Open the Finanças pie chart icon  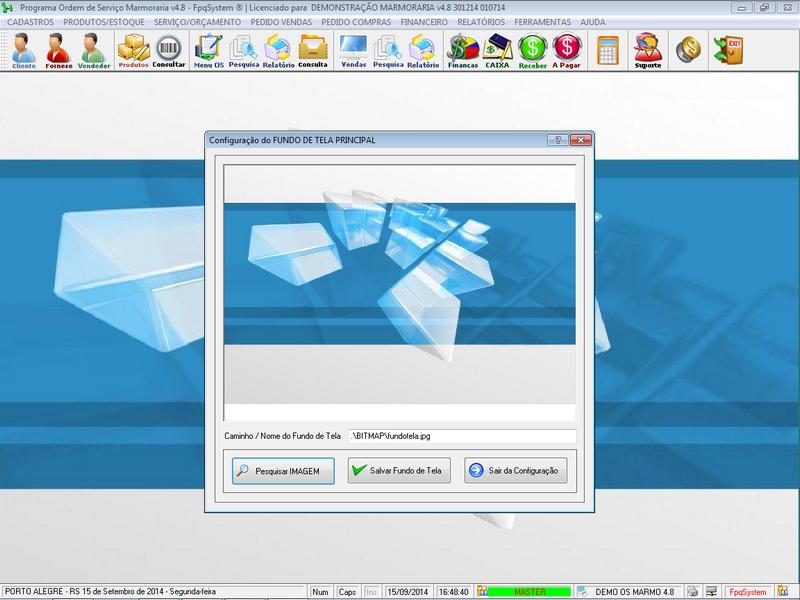point(463,51)
